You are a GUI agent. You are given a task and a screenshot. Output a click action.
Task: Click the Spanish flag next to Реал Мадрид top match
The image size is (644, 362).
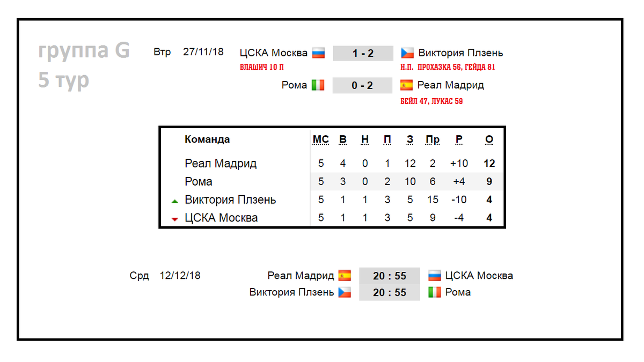coord(407,85)
